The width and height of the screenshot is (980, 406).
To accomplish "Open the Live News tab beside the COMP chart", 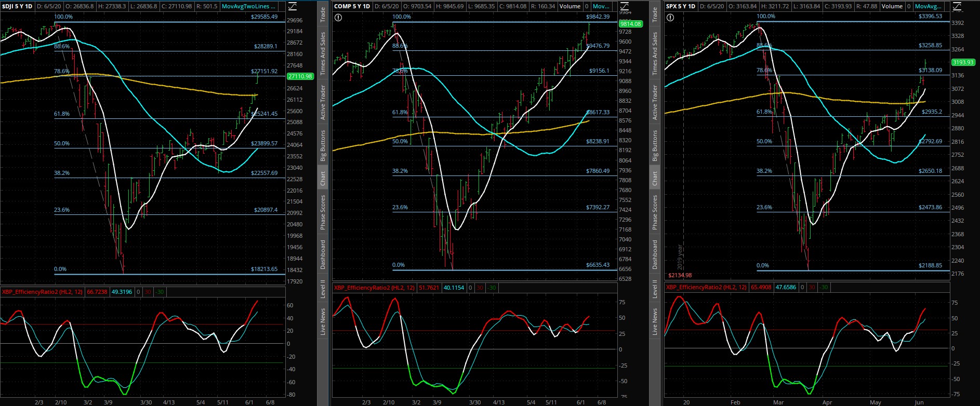I will click(655, 322).
